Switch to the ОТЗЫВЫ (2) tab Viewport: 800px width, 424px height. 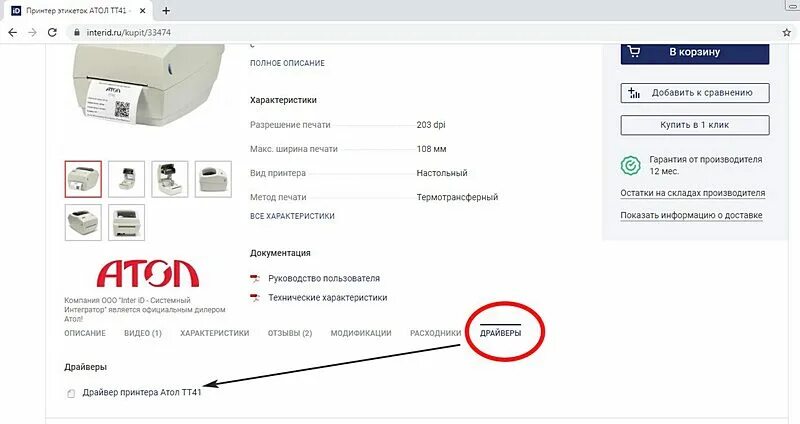(x=290, y=333)
